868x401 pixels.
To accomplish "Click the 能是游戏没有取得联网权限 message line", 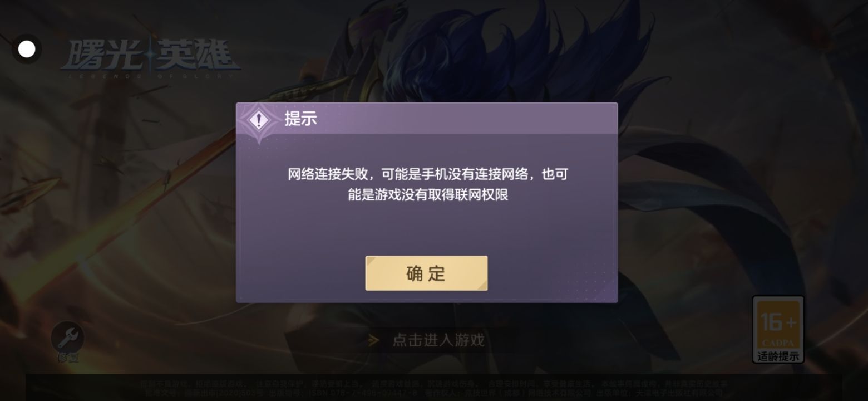I will click(428, 195).
